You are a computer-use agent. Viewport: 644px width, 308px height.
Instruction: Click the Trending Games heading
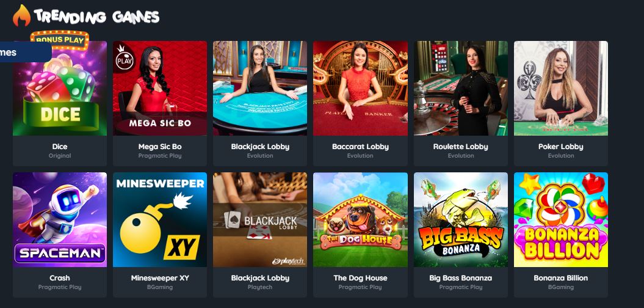click(x=96, y=16)
